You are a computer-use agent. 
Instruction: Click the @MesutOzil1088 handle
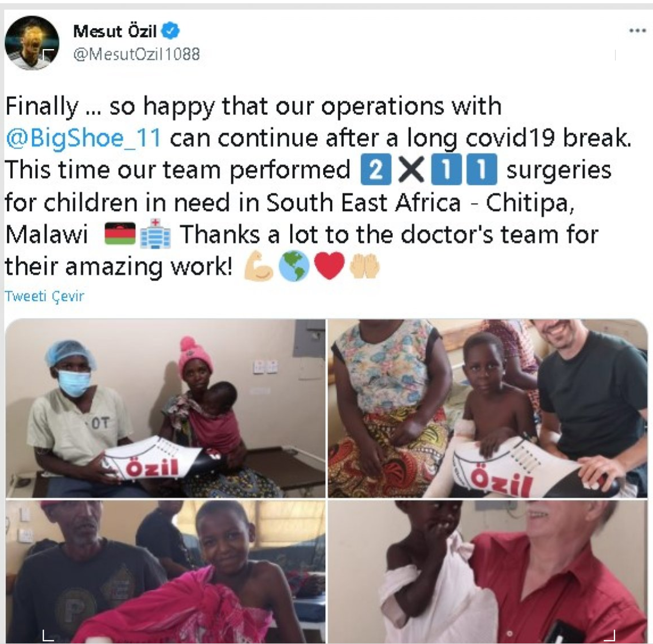pos(136,54)
